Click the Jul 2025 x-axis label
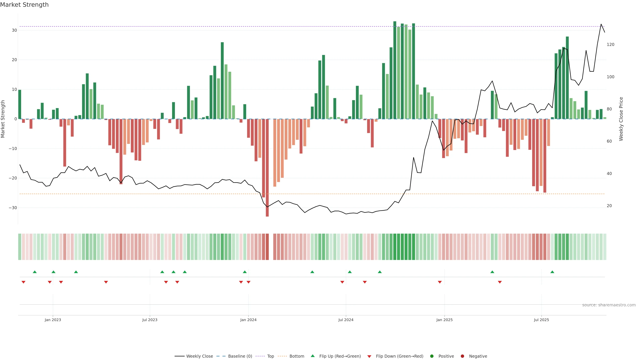 541,320
